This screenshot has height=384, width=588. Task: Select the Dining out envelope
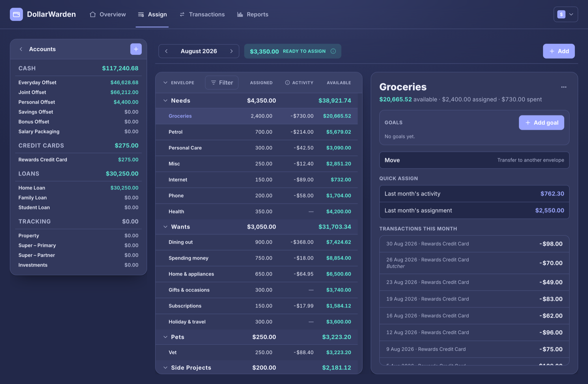(257, 242)
